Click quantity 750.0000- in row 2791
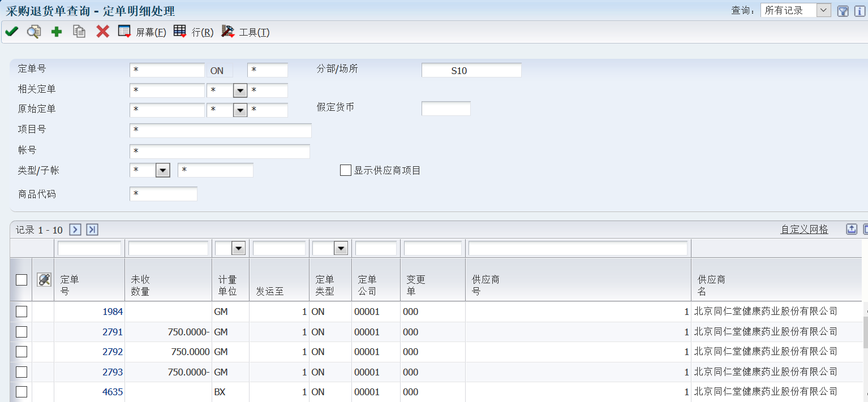 (189, 332)
